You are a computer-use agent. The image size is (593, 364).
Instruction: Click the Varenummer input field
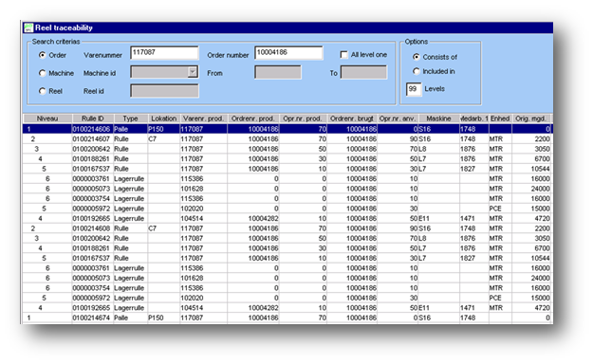[164, 53]
